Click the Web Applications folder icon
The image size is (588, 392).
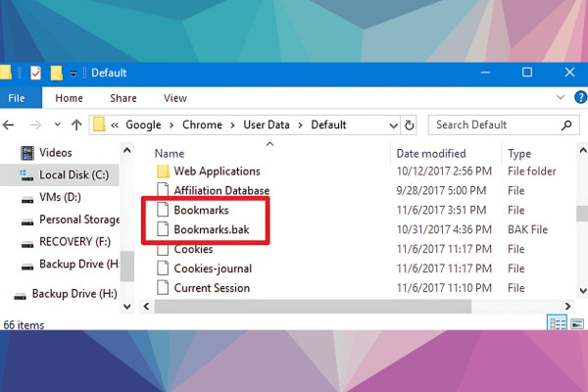163,171
